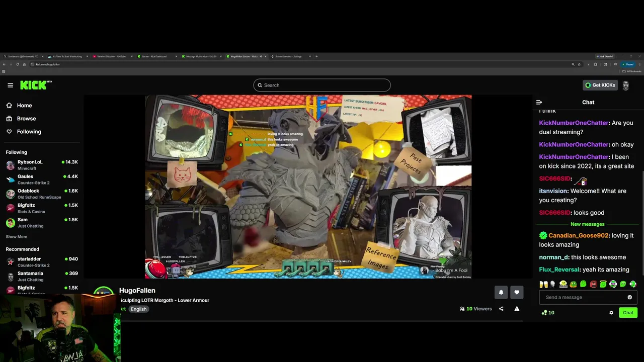
Task: Expand Following list with Show more
Action: (17, 237)
